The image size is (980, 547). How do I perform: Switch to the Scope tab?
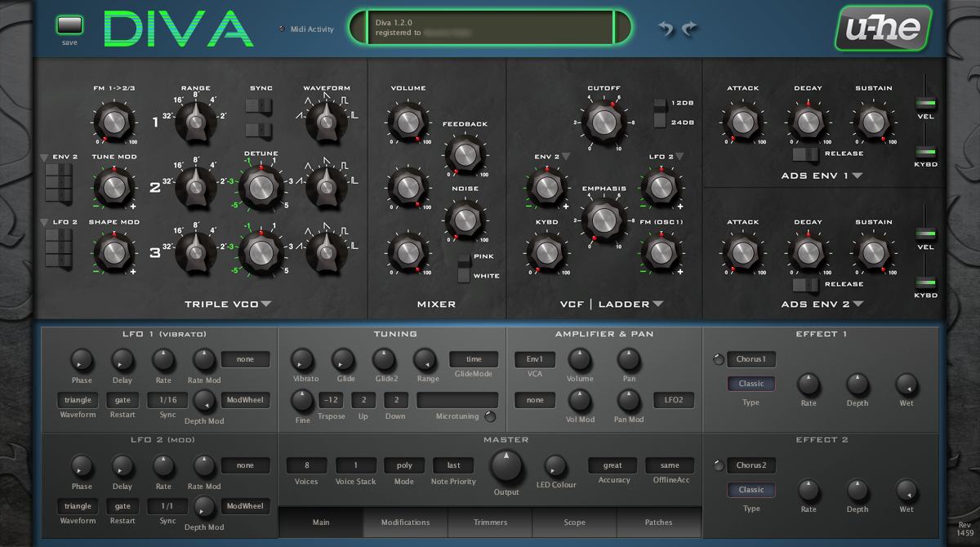[574, 523]
